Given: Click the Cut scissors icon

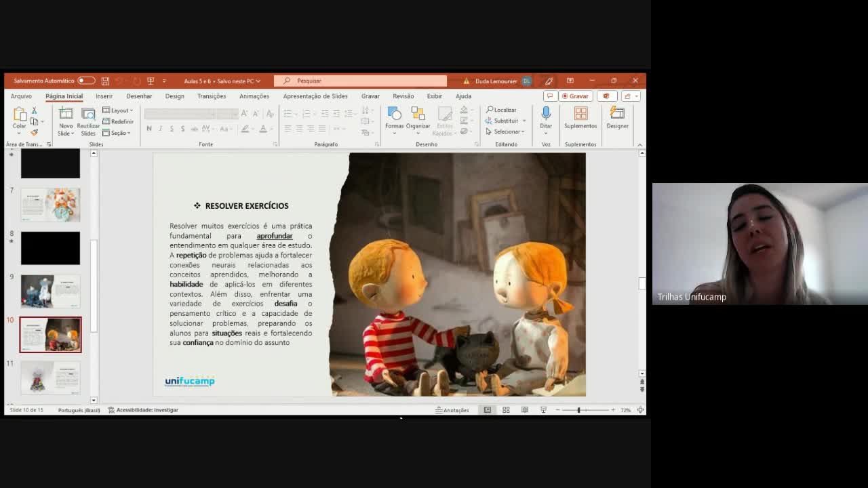Looking at the screenshot, I should [34, 110].
